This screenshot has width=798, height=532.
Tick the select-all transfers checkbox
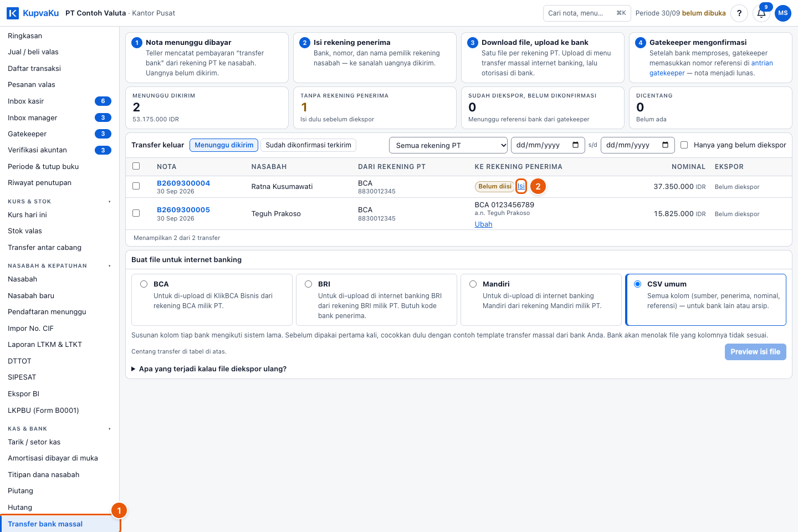pyautogui.click(x=136, y=166)
